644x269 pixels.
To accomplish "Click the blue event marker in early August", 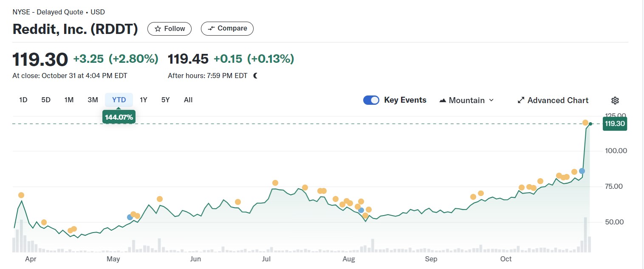I will (x=361, y=210).
